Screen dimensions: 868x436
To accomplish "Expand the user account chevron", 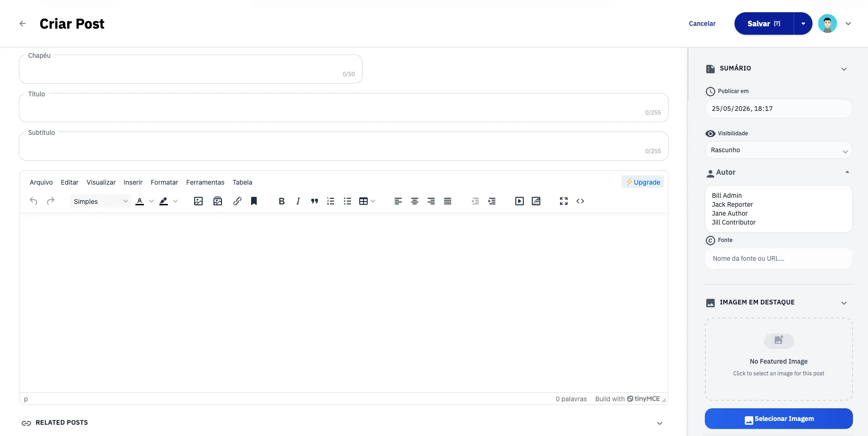I will tap(848, 23).
